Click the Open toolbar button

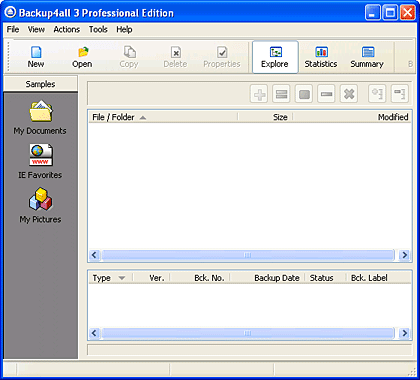pos(82,57)
